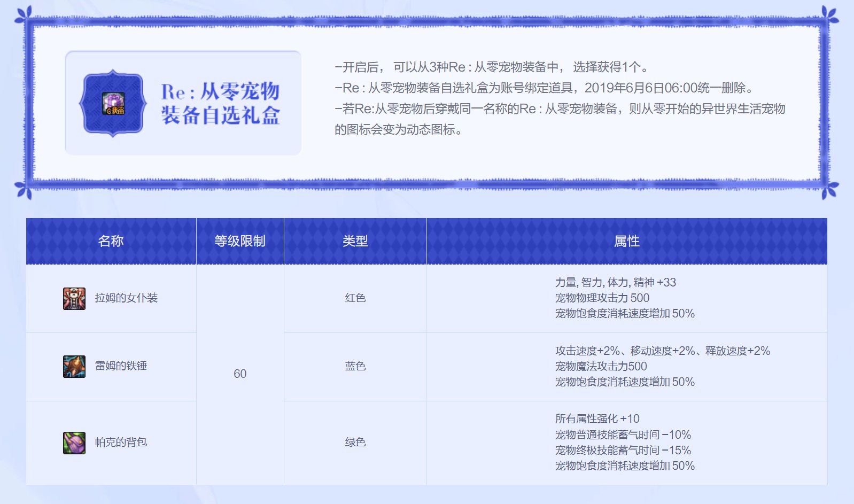
Task: Click the 名称 column header
Action: coord(111,241)
